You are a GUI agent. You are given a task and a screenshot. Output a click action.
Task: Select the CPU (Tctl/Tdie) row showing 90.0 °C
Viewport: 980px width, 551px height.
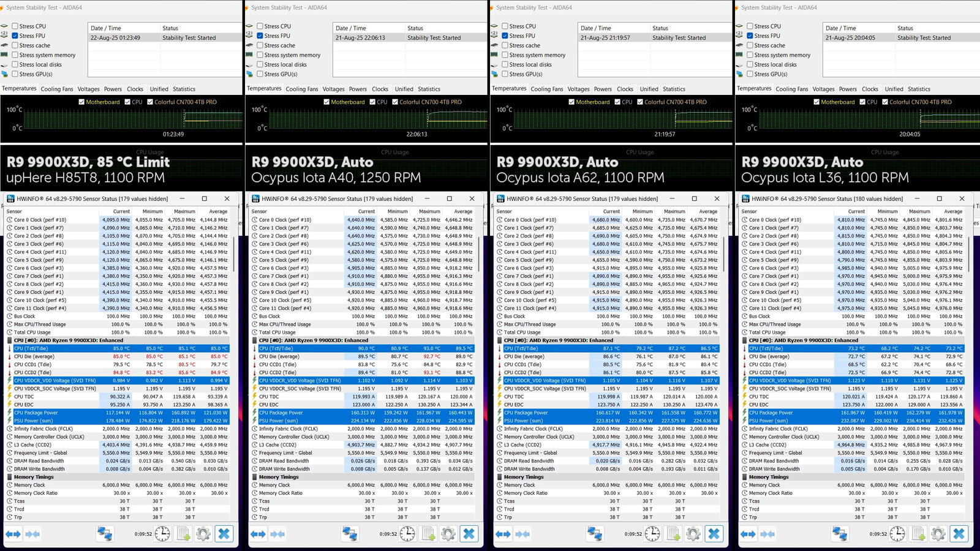pyautogui.click(x=363, y=348)
